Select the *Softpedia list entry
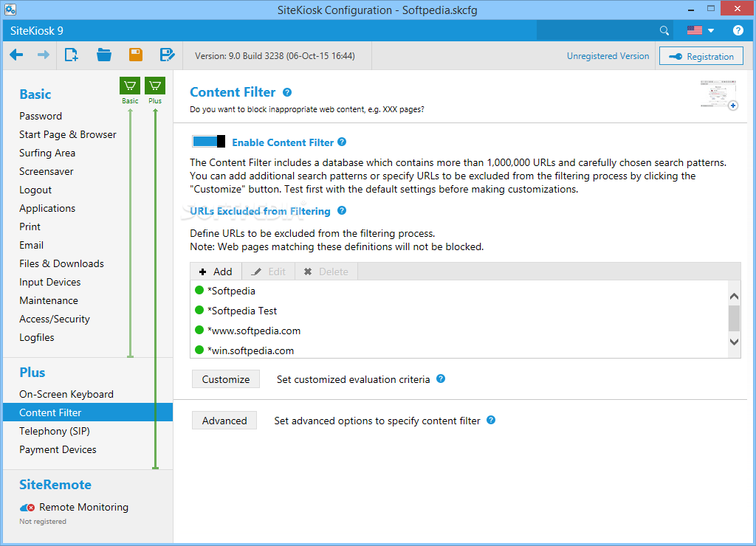The width and height of the screenshot is (756, 546). pos(461,291)
